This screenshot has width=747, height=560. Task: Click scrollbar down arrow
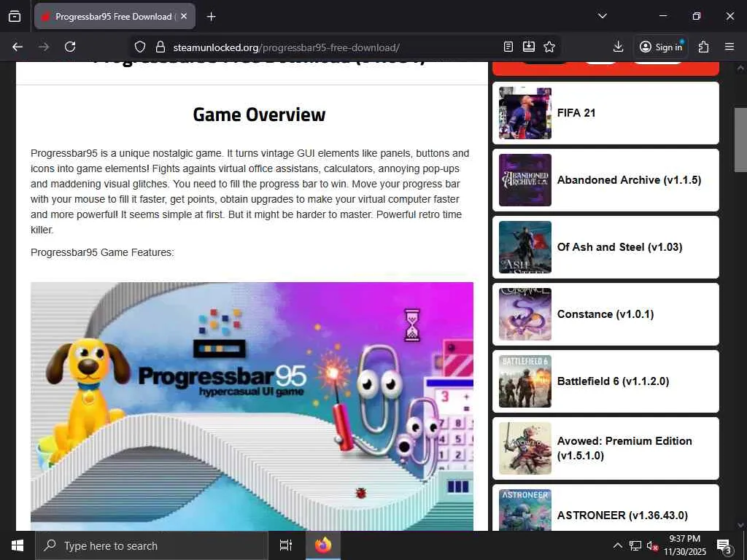(740, 525)
